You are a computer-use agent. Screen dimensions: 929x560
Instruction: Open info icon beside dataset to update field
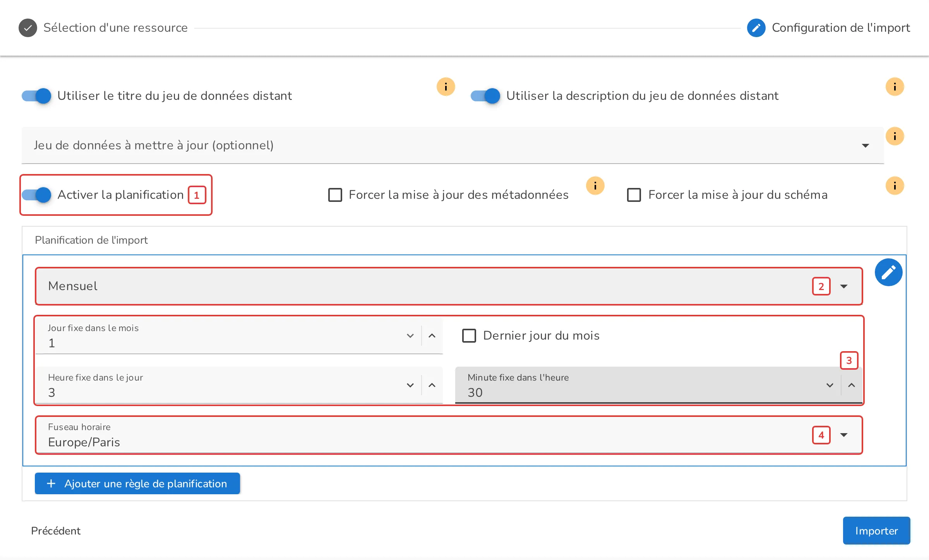(895, 136)
